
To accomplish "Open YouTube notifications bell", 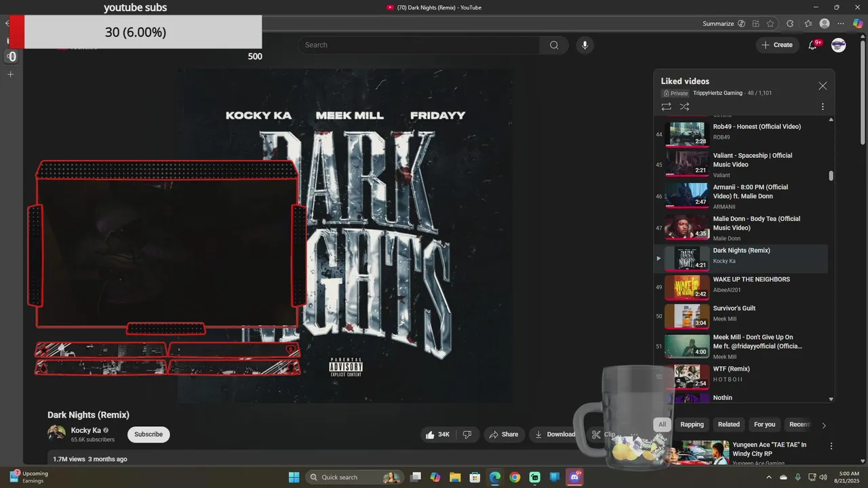I will 812,45.
